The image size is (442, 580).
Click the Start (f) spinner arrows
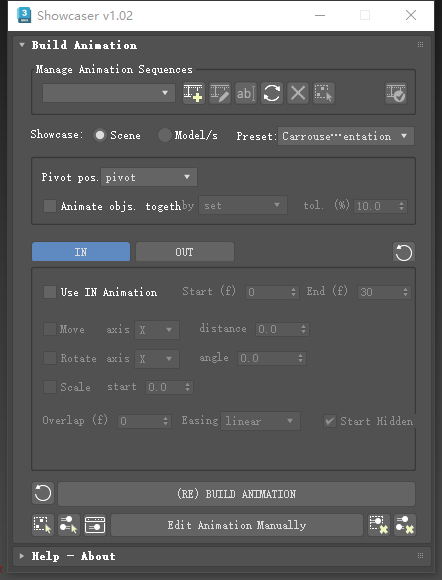[294, 292]
